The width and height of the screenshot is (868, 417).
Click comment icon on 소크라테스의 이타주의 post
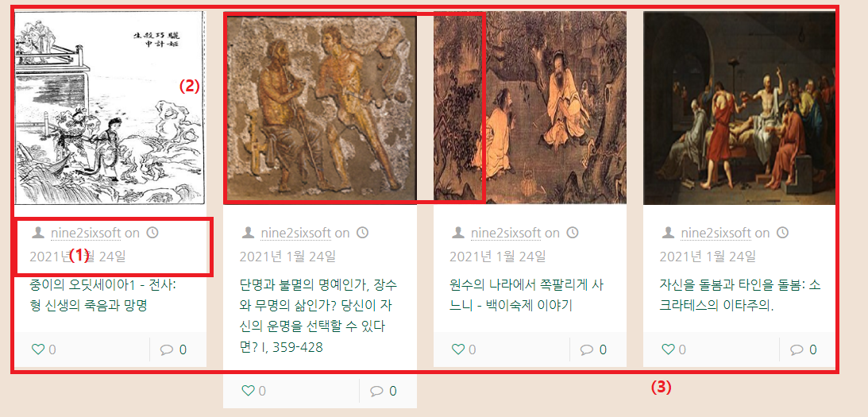797,350
